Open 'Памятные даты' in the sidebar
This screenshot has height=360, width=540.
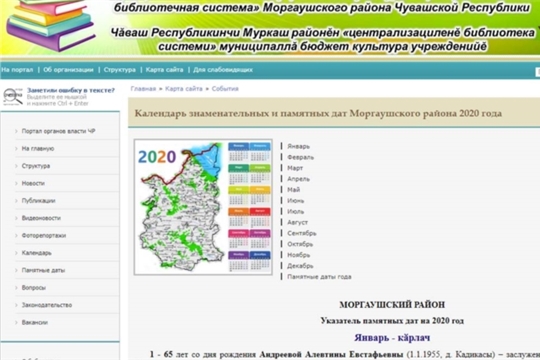tap(43, 270)
